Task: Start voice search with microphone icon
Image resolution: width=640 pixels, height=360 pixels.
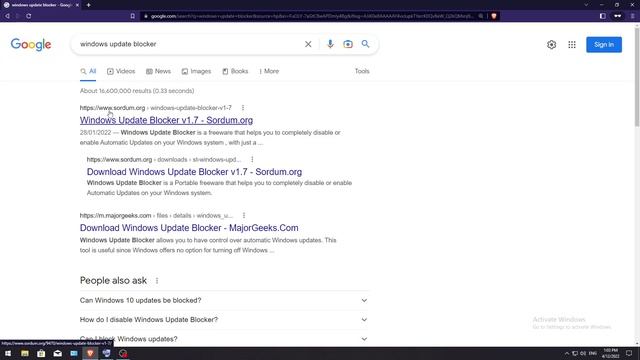Action: [330, 44]
